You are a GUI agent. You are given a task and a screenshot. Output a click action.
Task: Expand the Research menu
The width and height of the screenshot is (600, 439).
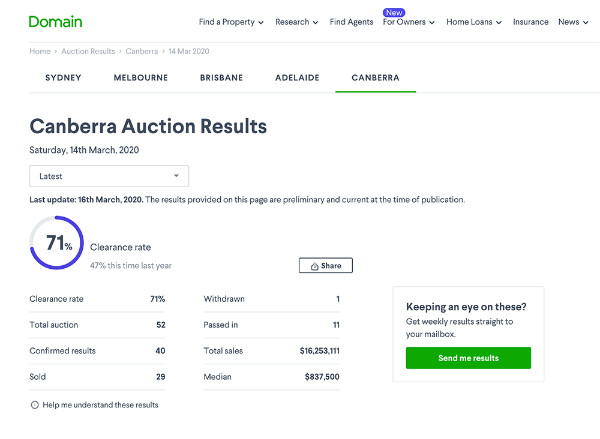click(x=296, y=22)
